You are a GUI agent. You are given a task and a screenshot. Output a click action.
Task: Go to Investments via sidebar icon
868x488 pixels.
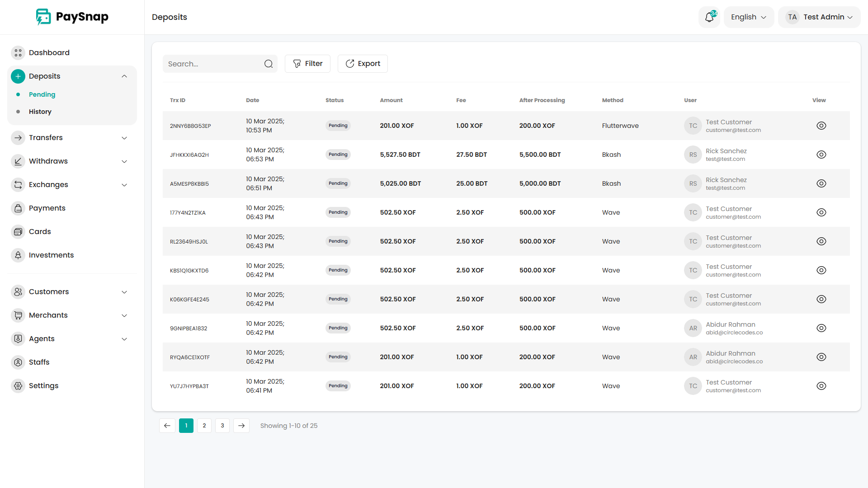[18, 255]
